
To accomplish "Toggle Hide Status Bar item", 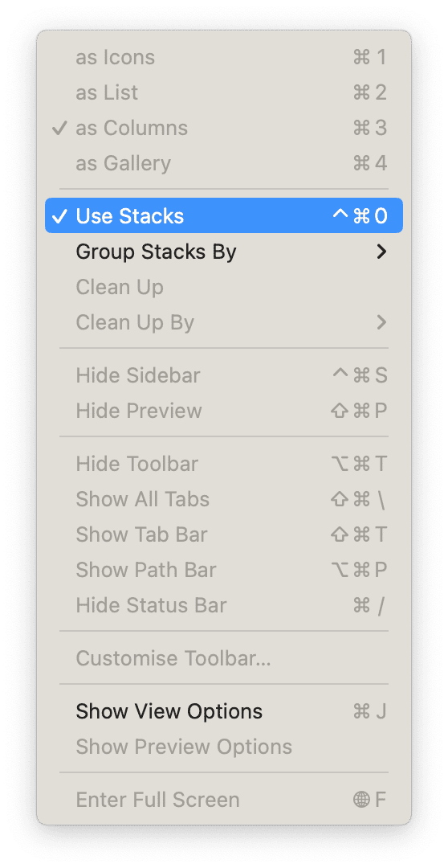I will pos(223,605).
